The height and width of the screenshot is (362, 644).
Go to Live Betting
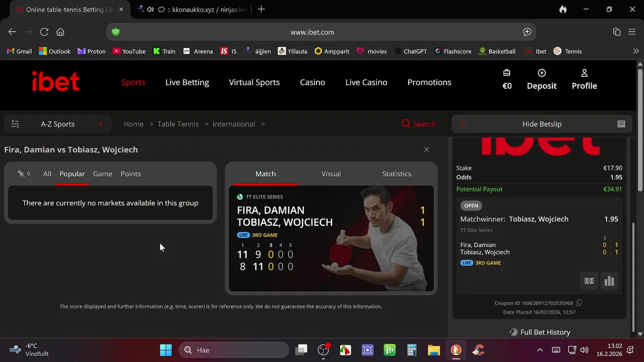coord(187,82)
